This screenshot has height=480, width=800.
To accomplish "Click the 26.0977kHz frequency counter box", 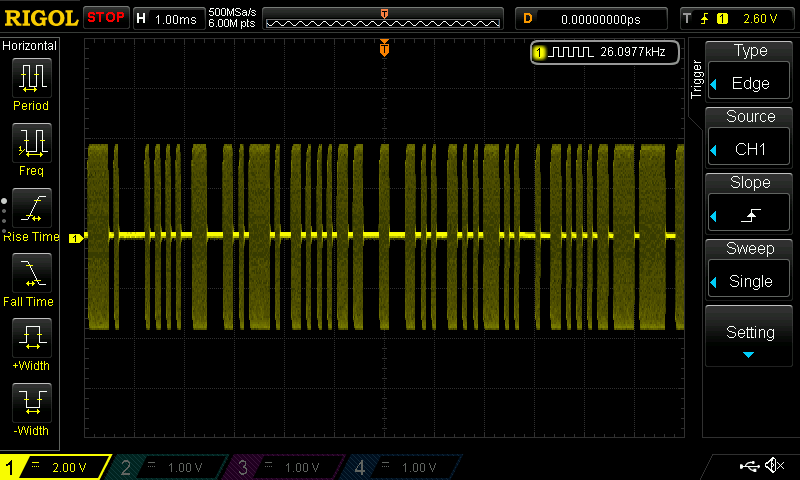I will point(605,52).
